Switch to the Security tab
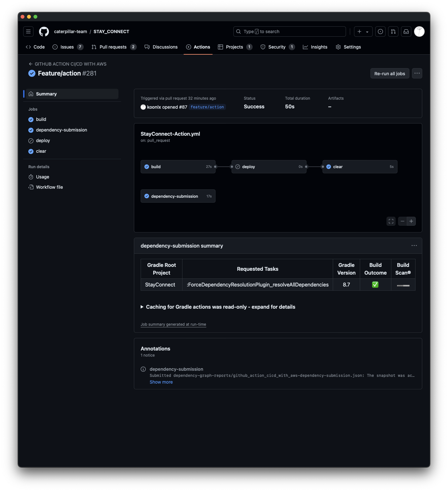Screen dimensions: 448x491 277,47
